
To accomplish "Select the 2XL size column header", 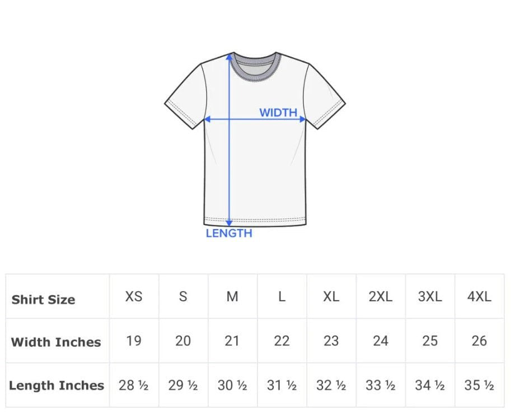I will [x=381, y=297].
